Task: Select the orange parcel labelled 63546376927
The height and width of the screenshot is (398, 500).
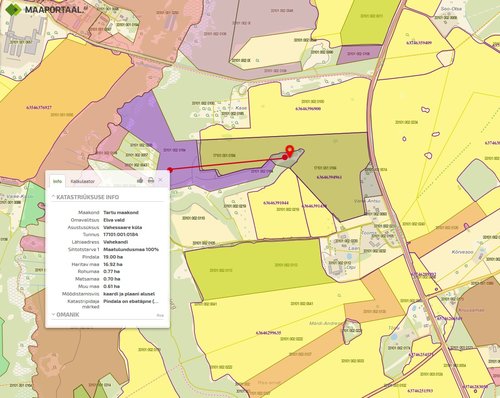Action: pyautogui.click(x=39, y=107)
